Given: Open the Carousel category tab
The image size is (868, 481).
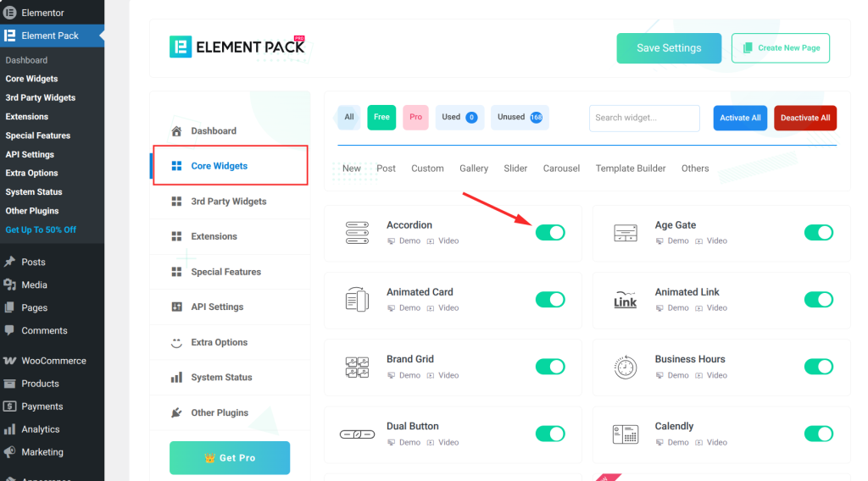Looking at the screenshot, I should [561, 168].
